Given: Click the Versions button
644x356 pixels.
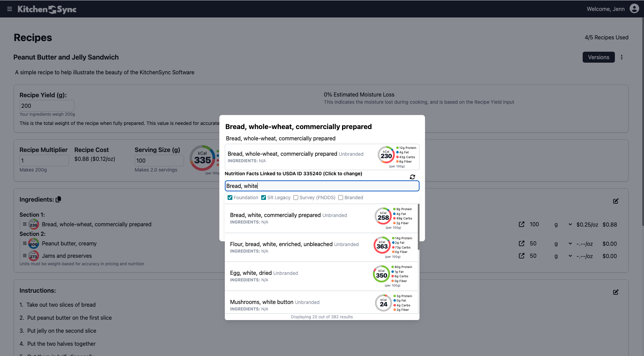Looking at the screenshot, I should (598, 57).
